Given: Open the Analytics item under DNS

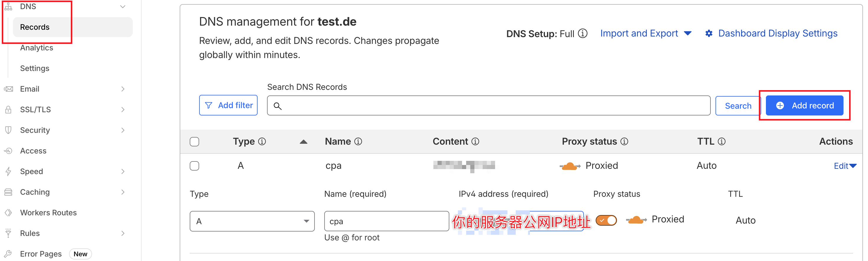Looking at the screenshot, I should (x=37, y=48).
